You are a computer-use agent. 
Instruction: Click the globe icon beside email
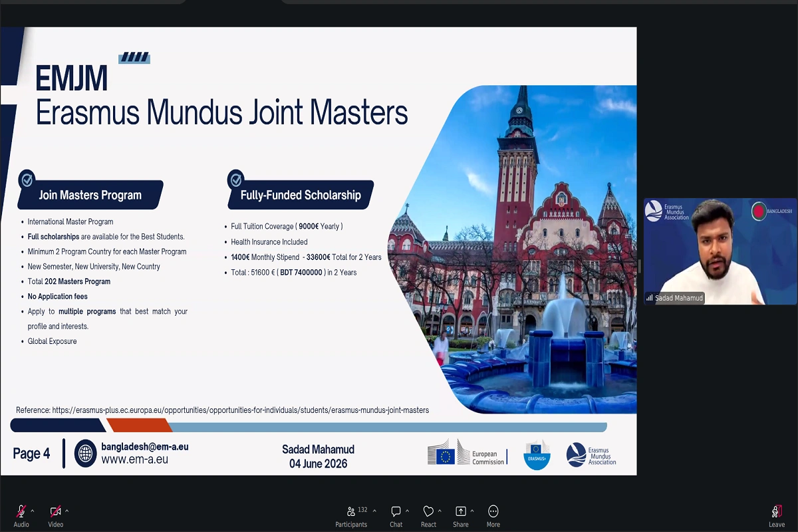pyautogui.click(x=86, y=454)
